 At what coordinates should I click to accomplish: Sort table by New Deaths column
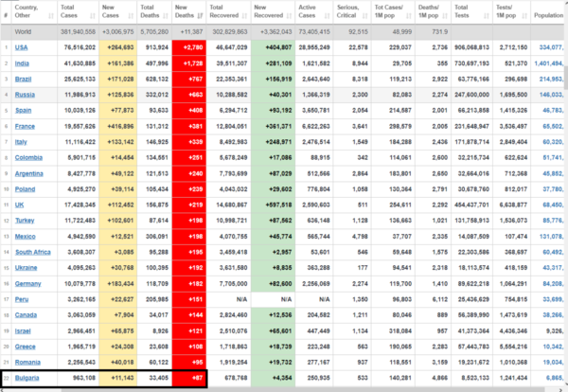pos(186,12)
